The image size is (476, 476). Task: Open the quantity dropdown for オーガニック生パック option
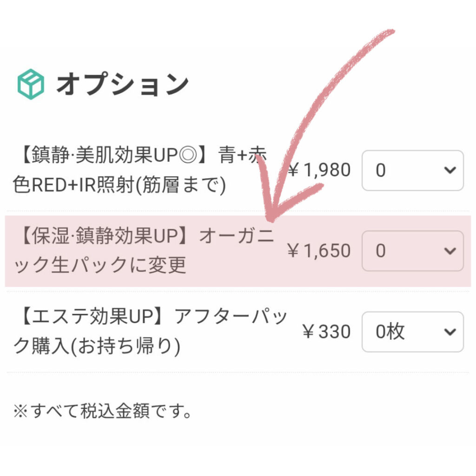point(412,251)
